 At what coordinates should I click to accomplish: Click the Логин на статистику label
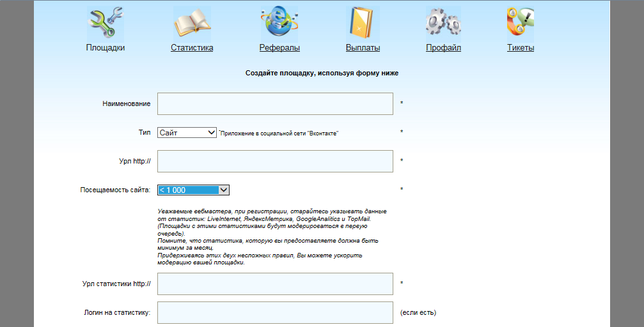coord(117,313)
